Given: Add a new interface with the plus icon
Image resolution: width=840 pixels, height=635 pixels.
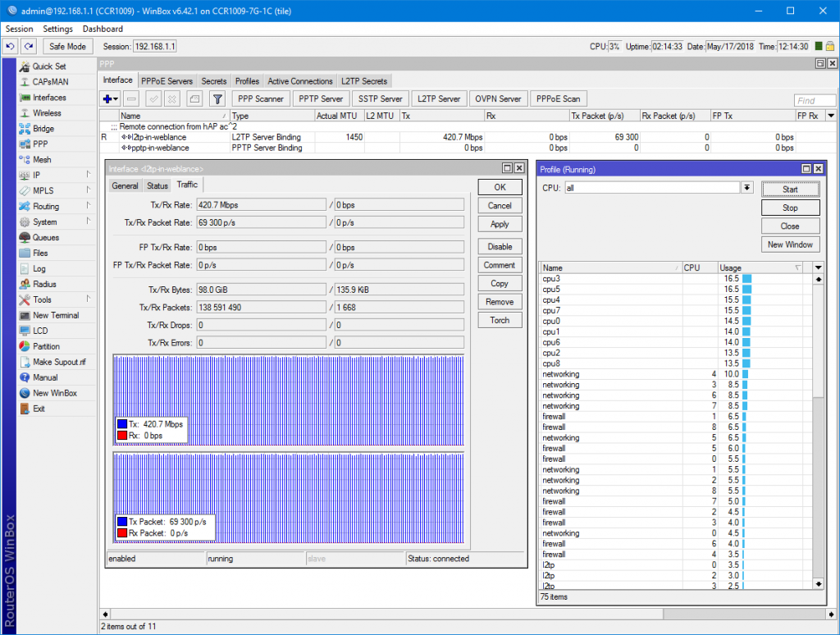Looking at the screenshot, I should (108, 98).
